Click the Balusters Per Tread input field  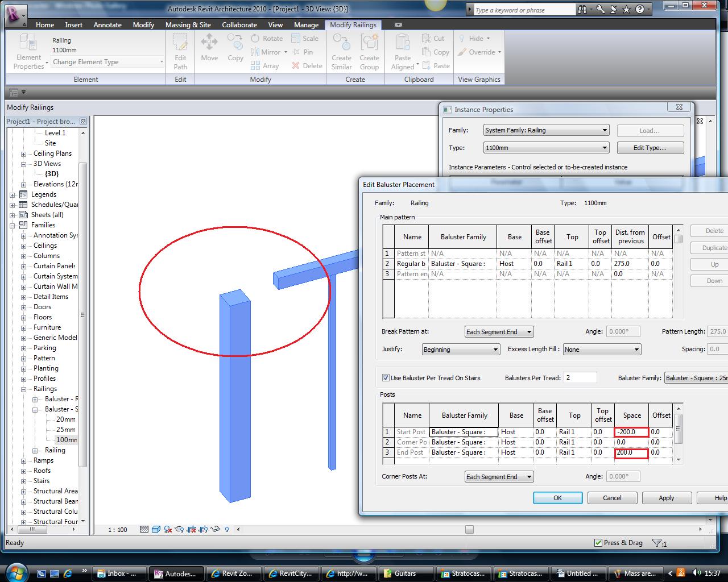[x=580, y=378]
